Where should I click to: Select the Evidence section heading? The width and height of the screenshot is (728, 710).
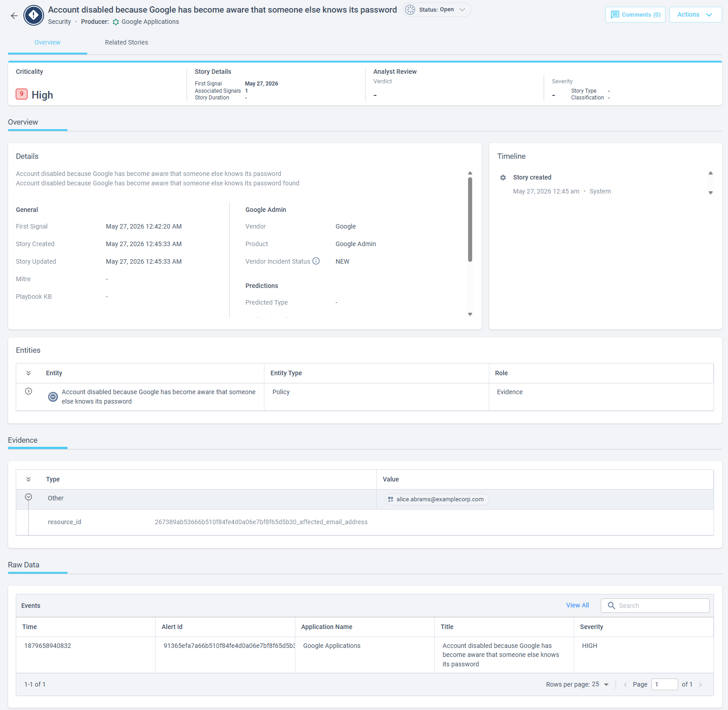click(22, 440)
